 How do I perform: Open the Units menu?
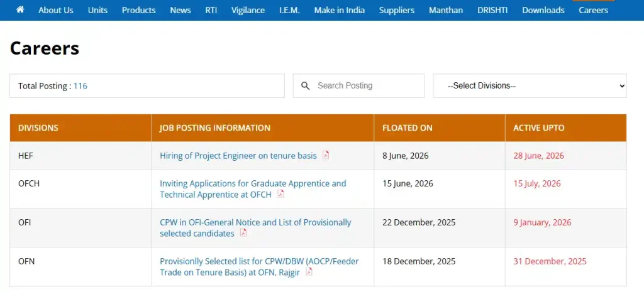[x=97, y=10]
